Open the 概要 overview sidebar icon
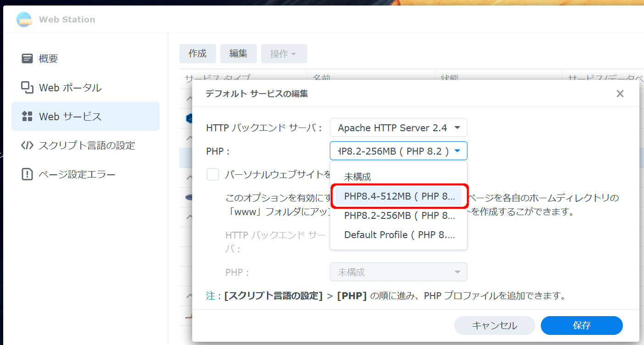This screenshot has height=345, width=644. click(x=28, y=59)
